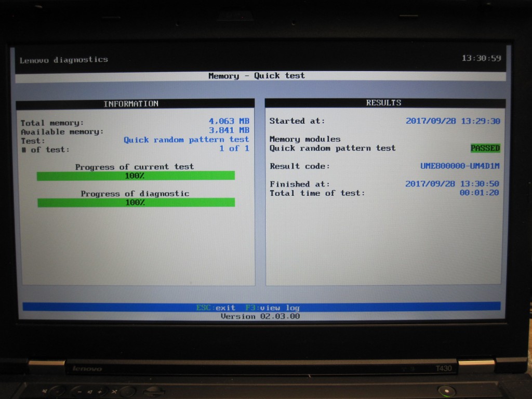Click the started-at time 2017/09/28 13:29:30
This screenshot has width=532, height=399.
[453, 121]
